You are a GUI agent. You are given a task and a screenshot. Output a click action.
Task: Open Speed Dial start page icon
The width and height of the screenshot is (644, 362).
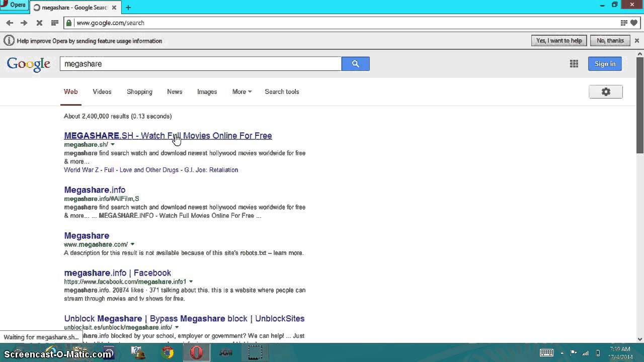tap(54, 23)
